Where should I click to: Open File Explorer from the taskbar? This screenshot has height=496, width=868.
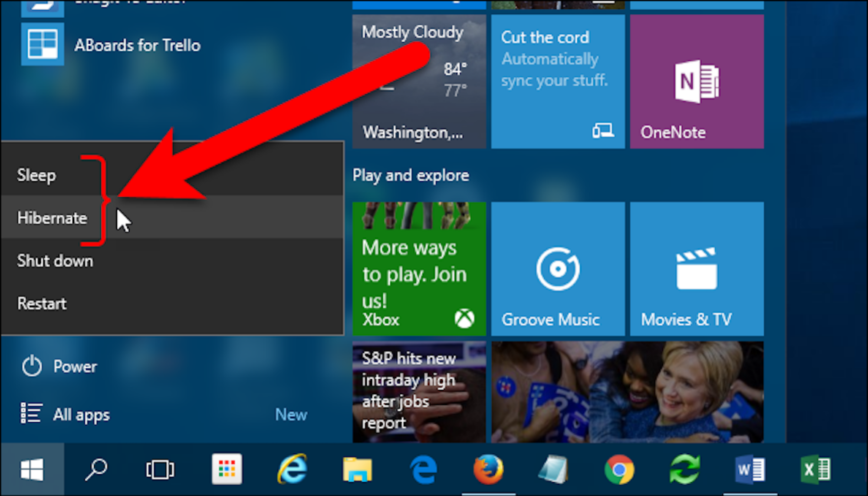357,469
